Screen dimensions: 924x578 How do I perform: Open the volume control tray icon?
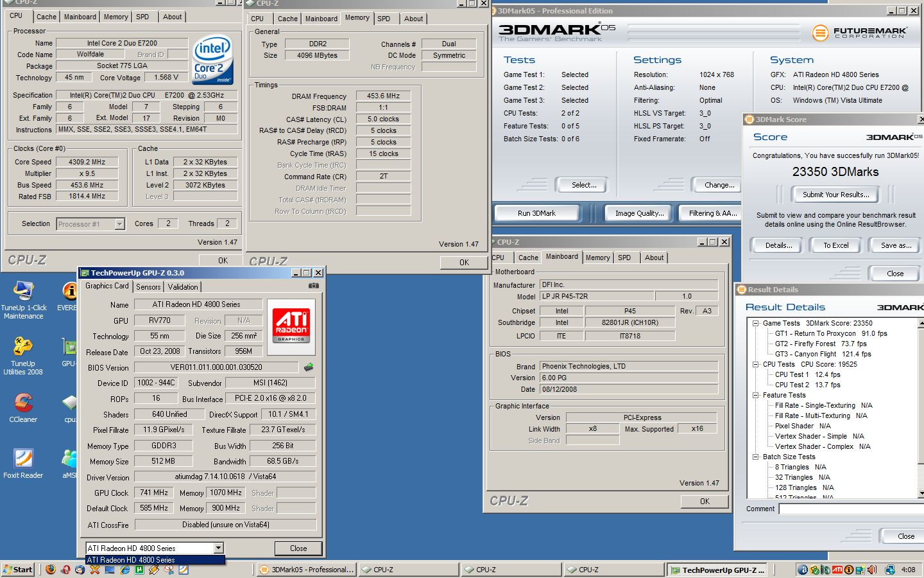[872, 570]
